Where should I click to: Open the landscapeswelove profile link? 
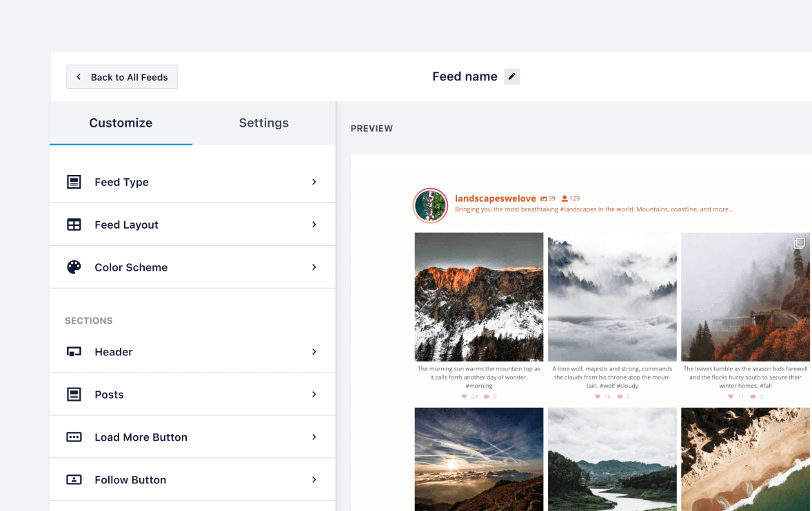495,198
